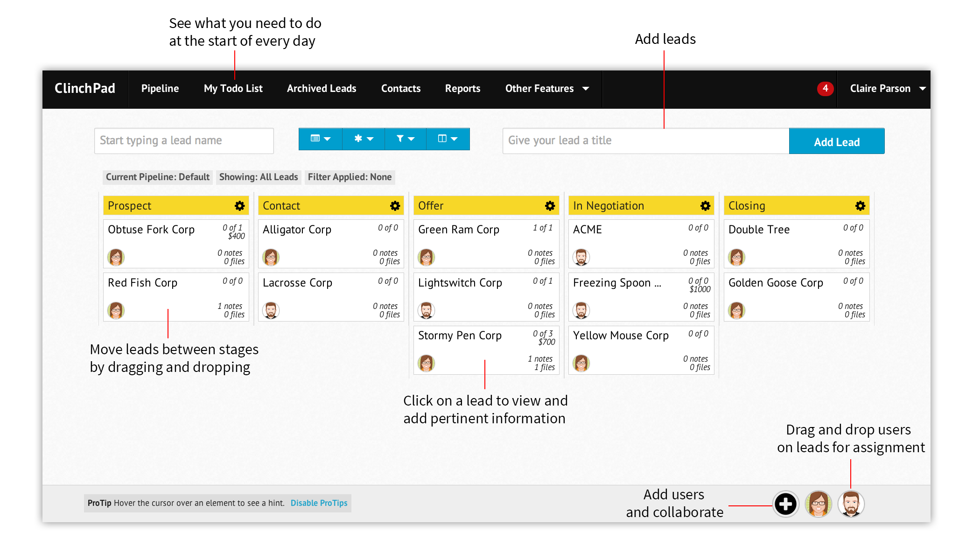The height and width of the screenshot is (560, 980).
Task: Click the plus icon to add users
Action: pos(785,504)
